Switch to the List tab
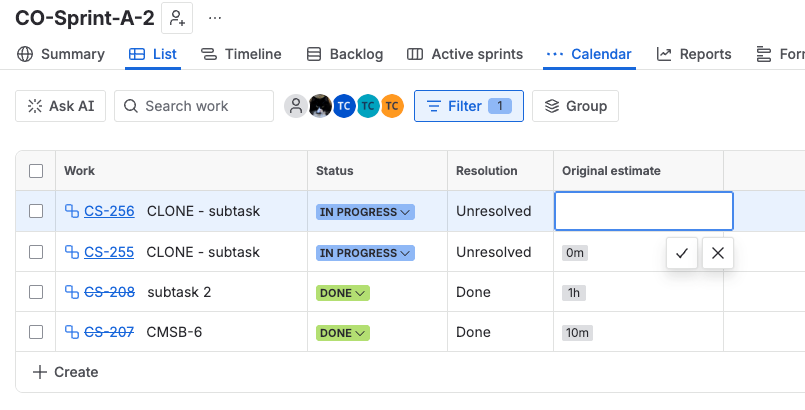805x410 pixels. (x=152, y=54)
